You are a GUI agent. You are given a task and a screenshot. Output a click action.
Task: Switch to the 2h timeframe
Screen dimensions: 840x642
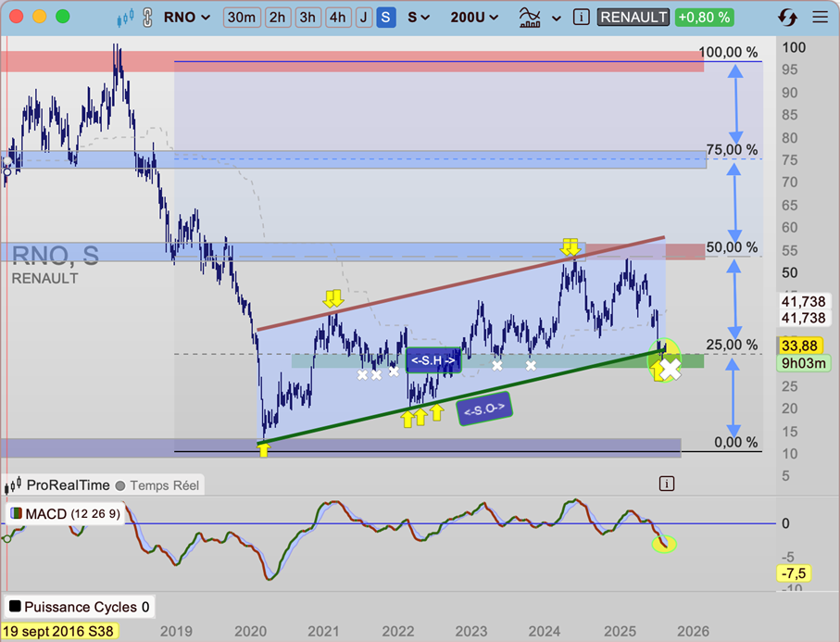click(276, 17)
